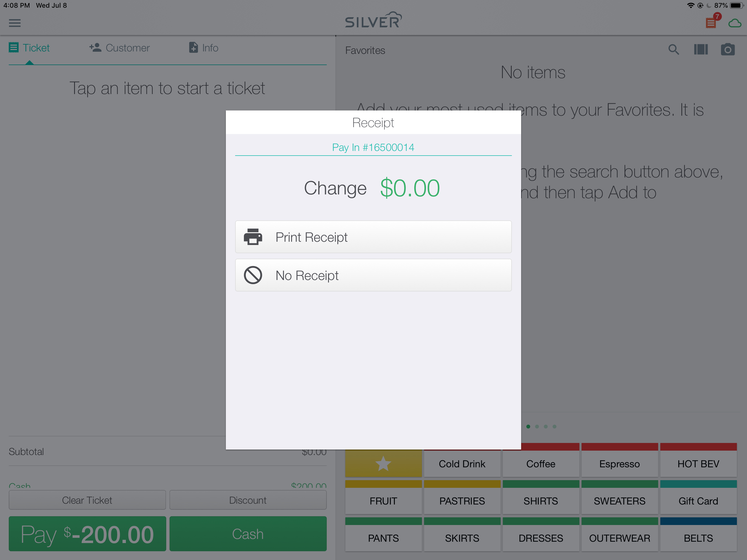Select the Cold Drink category
The height and width of the screenshot is (560, 747).
(x=462, y=463)
